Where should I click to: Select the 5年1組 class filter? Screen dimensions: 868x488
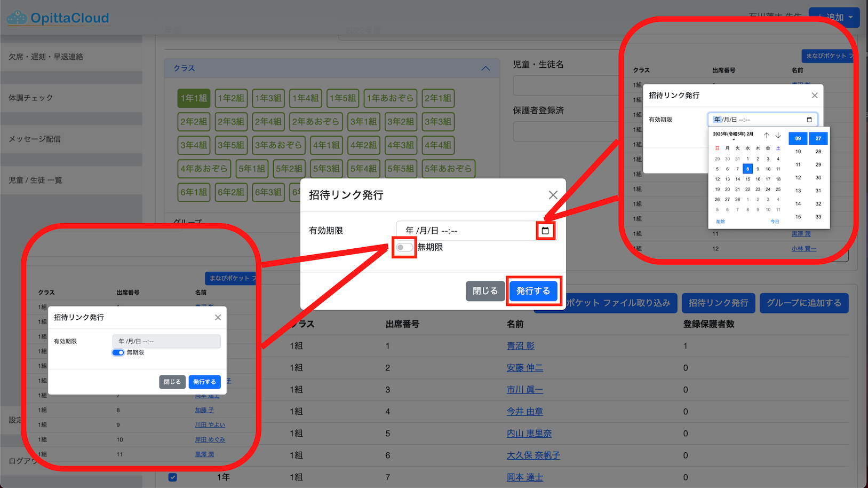(252, 169)
